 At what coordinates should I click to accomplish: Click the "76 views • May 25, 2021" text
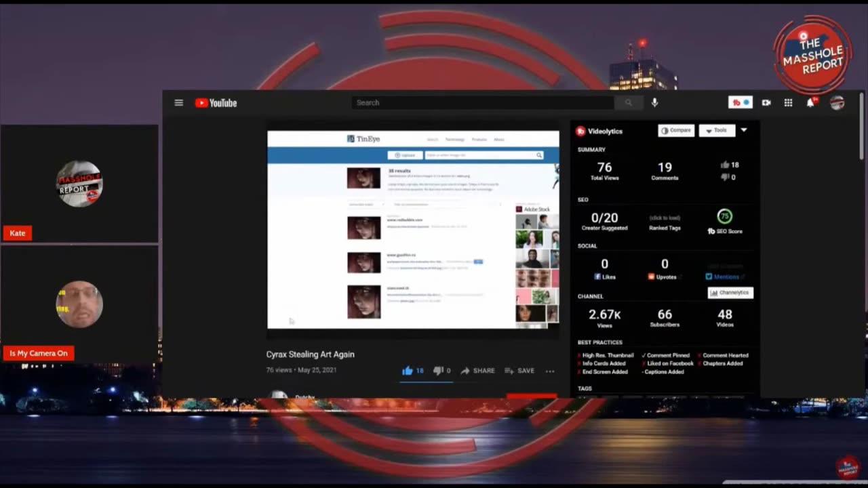pyautogui.click(x=301, y=370)
